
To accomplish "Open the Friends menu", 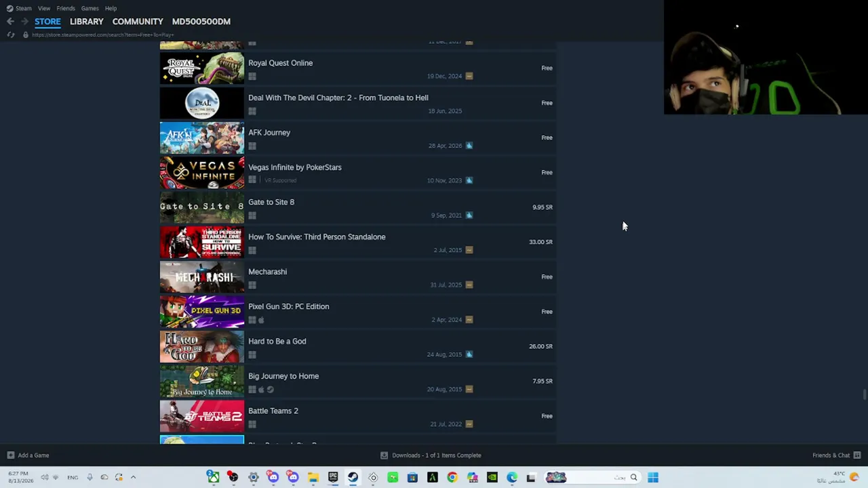I will 66,8.
